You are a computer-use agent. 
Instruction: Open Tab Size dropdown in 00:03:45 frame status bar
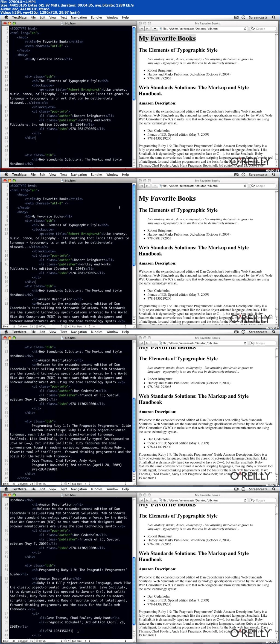pos(81,641)
